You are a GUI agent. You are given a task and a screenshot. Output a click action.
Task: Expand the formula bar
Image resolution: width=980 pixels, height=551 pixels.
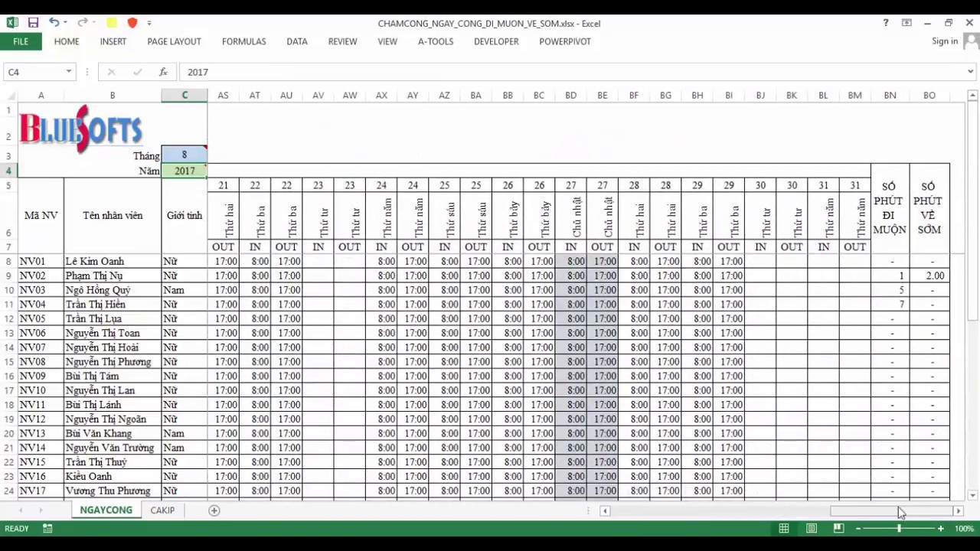click(971, 72)
